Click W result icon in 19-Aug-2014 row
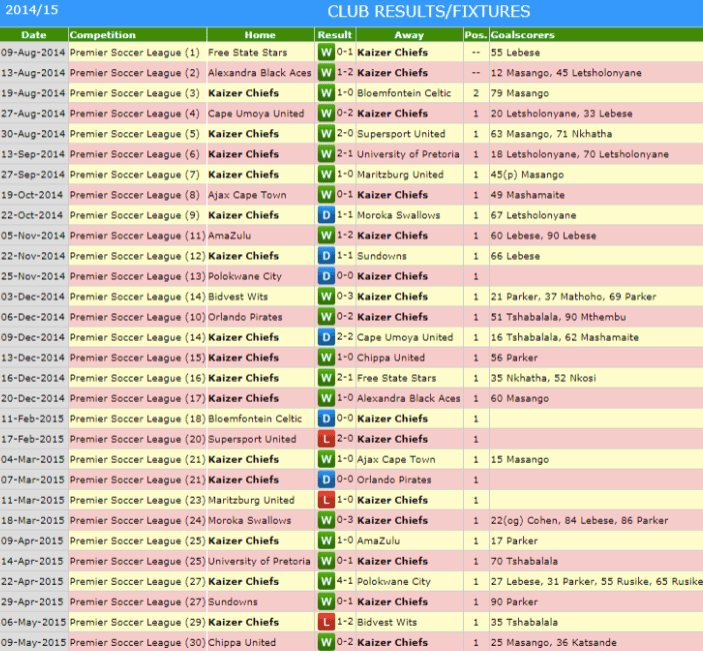 326,93
